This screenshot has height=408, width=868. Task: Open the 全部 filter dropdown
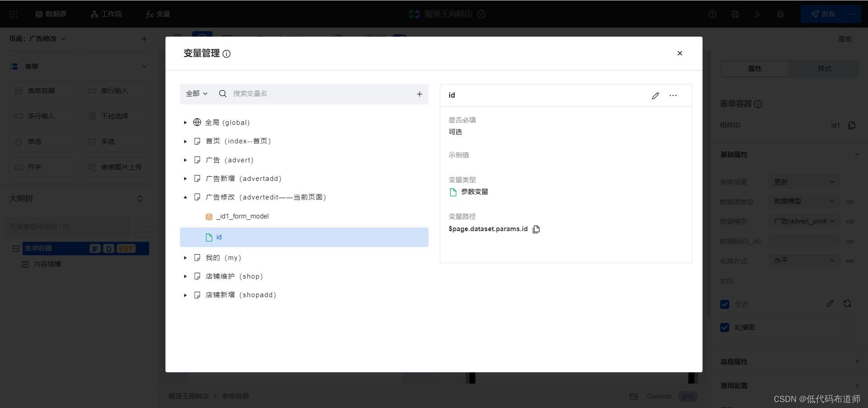pyautogui.click(x=197, y=94)
